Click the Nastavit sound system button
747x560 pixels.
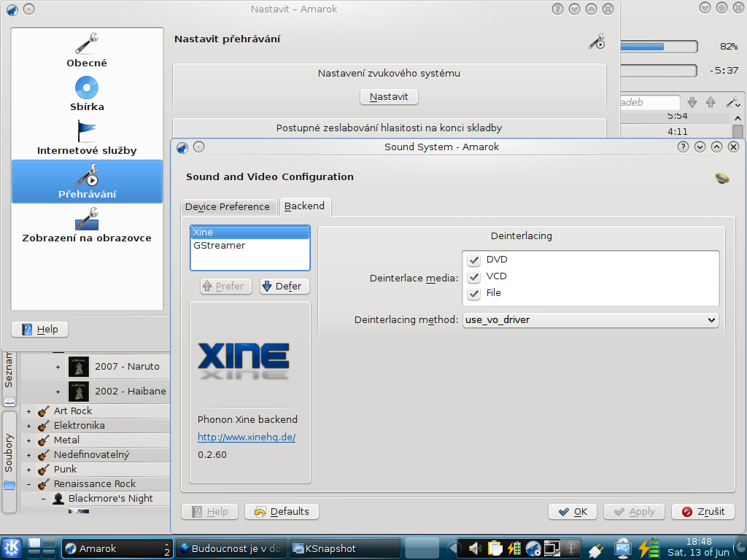[389, 97]
